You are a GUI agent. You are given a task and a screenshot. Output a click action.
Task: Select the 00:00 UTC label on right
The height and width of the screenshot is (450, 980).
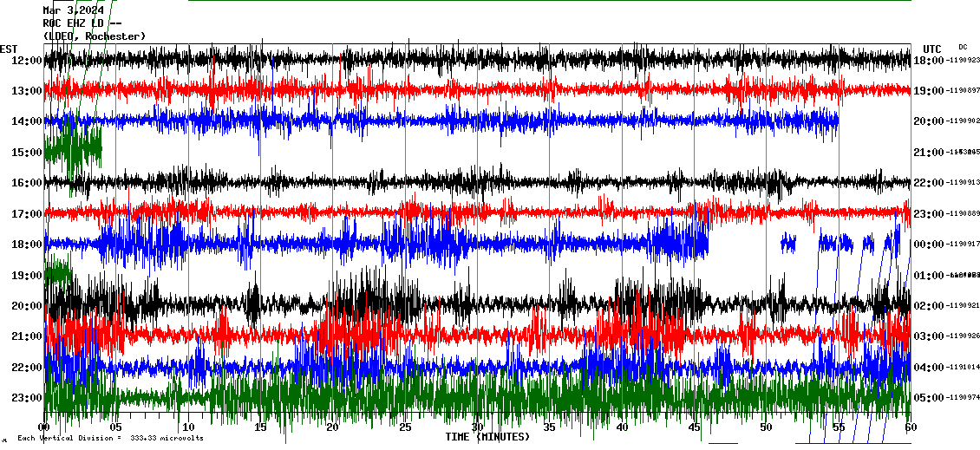click(x=928, y=245)
